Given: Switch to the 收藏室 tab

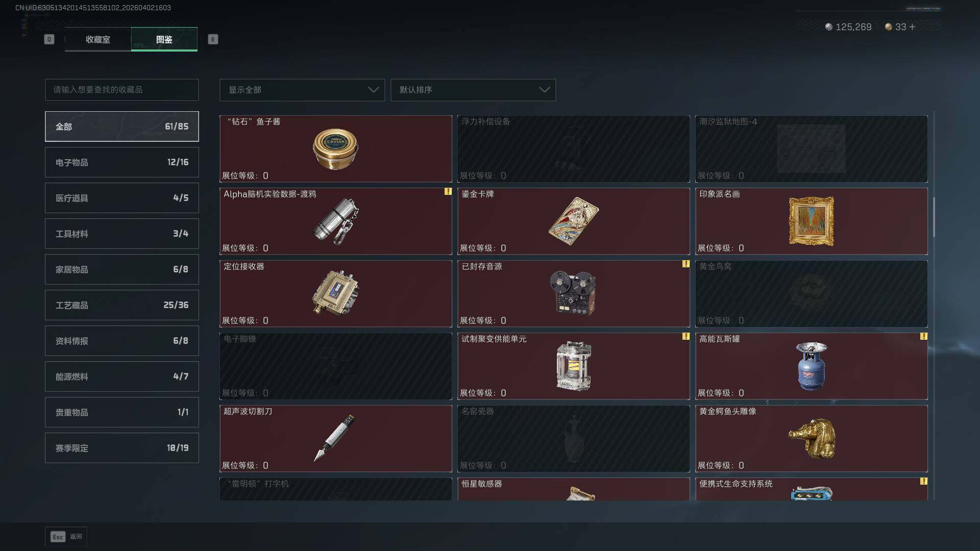Looking at the screenshot, I should click(x=98, y=39).
